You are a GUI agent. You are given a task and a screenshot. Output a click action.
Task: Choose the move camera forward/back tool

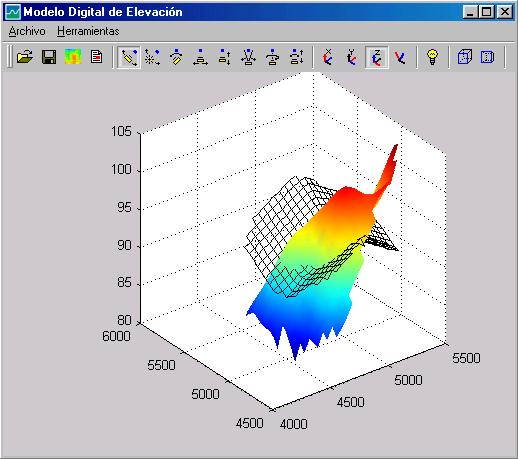[225, 57]
